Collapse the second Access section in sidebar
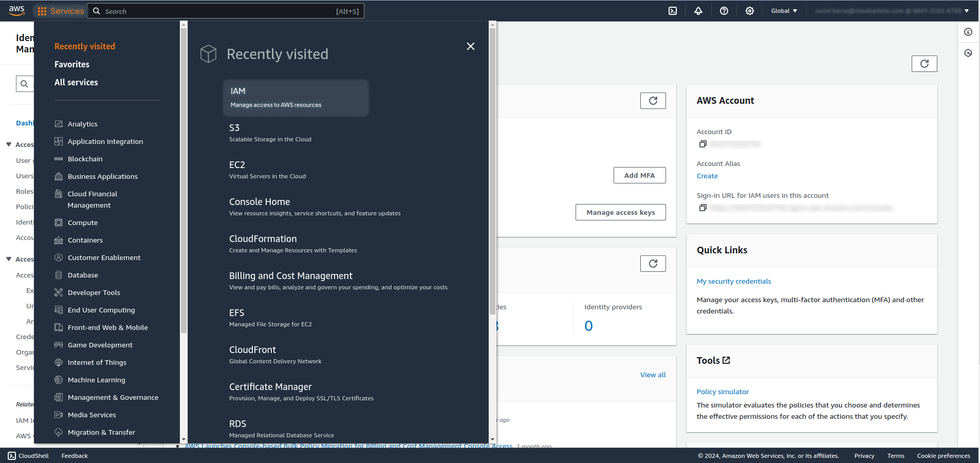The image size is (980, 463). pyautogui.click(x=9, y=259)
